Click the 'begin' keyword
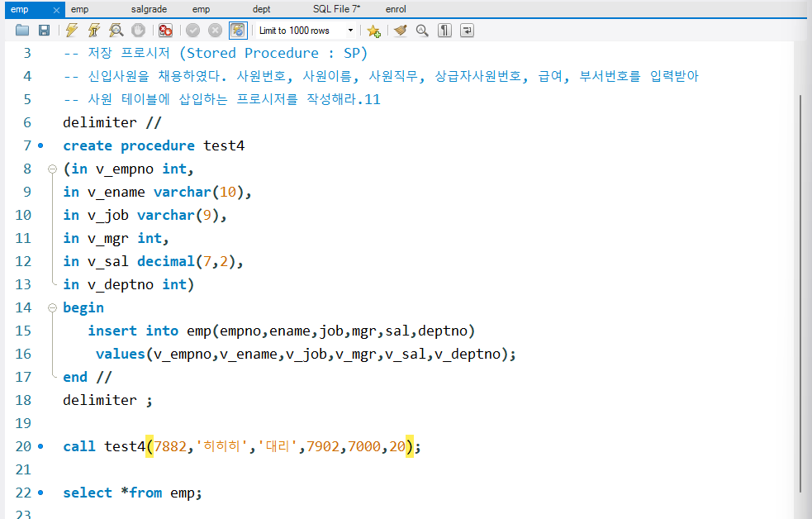 pos(83,307)
